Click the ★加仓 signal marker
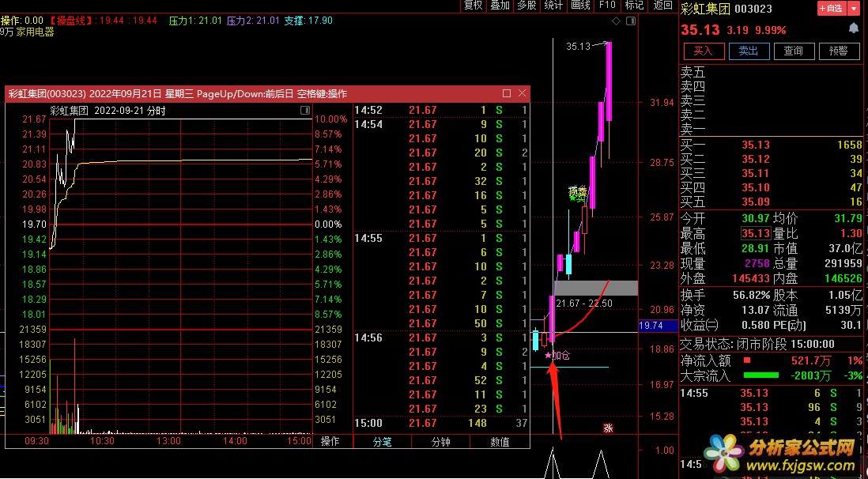The image size is (868, 479). point(557,356)
